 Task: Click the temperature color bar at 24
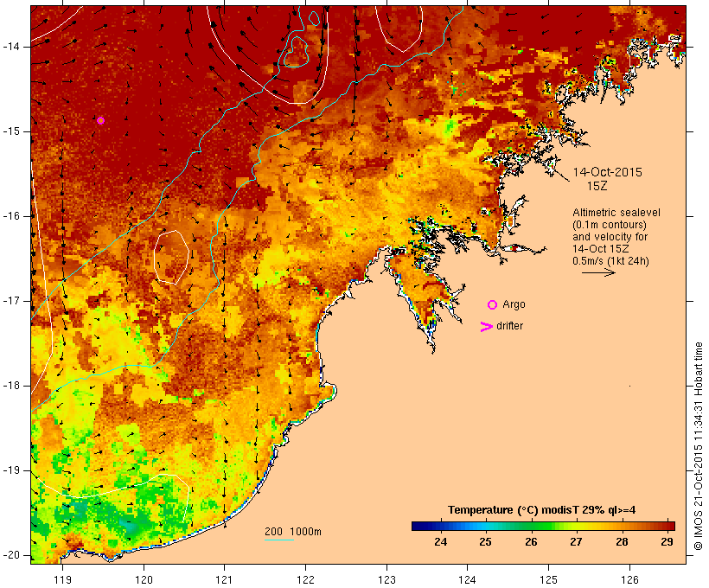pos(440,526)
